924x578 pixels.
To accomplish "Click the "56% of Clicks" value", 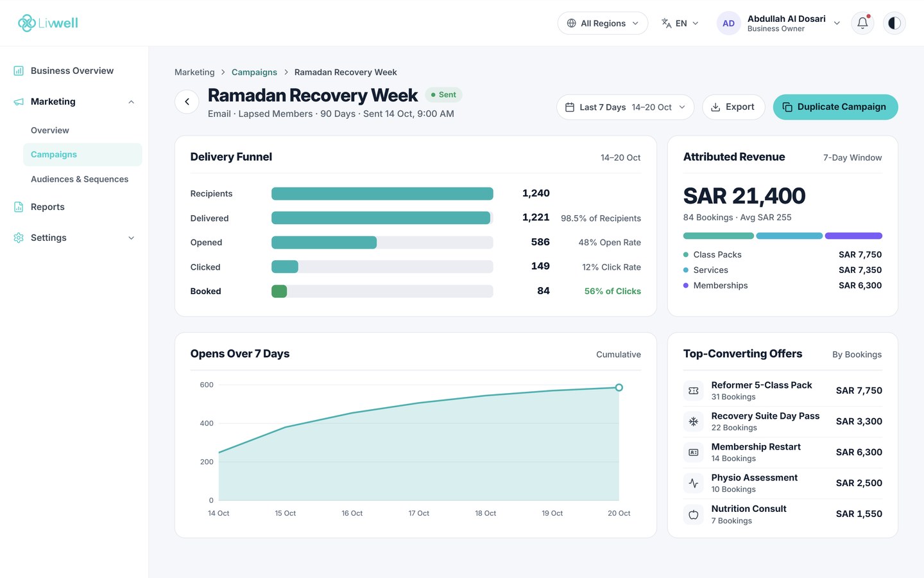I will tap(613, 291).
